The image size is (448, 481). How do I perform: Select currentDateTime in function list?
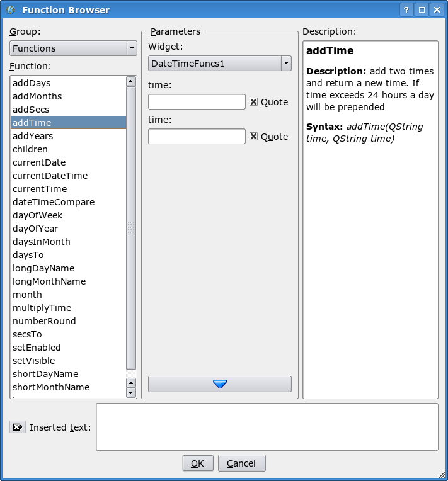(x=68, y=175)
